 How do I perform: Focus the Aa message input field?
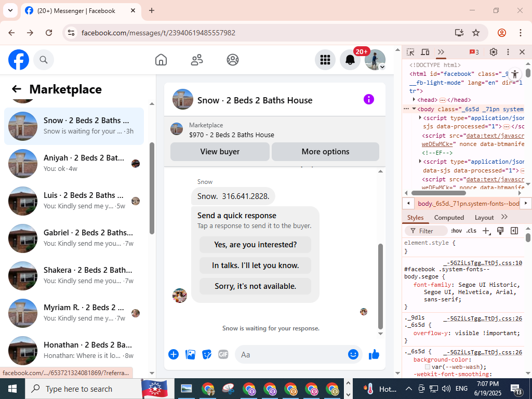pos(292,354)
